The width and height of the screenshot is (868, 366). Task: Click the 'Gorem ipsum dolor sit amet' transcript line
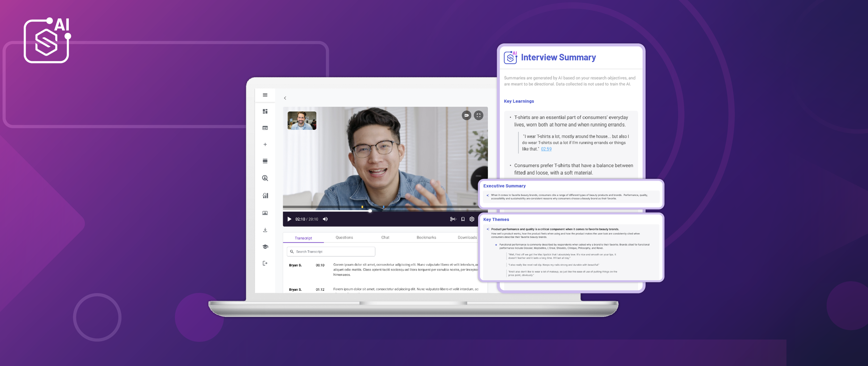click(x=406, y=270)
